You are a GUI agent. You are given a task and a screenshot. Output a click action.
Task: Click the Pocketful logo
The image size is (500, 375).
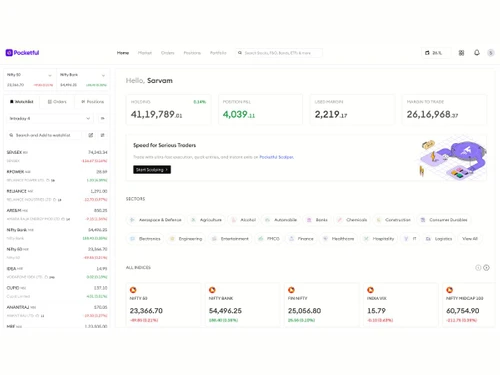[22, 53]
